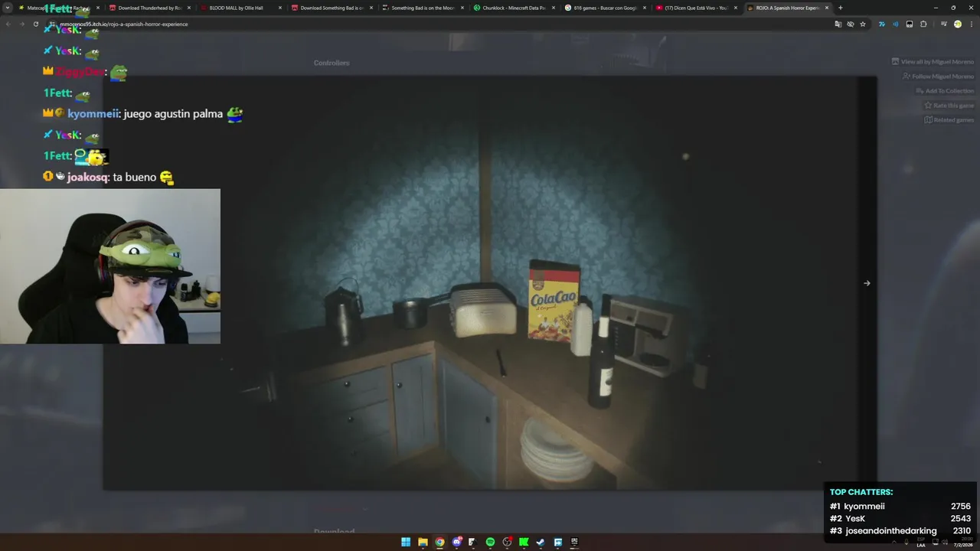Open the Chrome three-dot menu

point(971,24)
